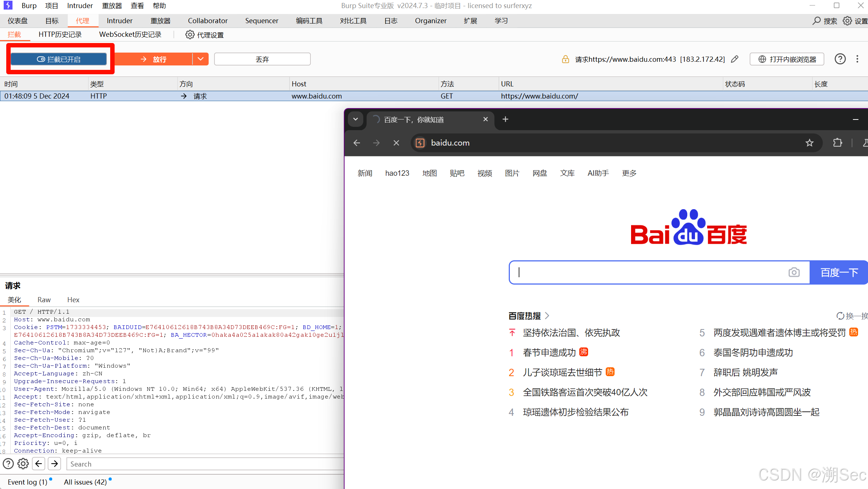Screen dimensions: 868x489
Task: Switch to HTTP历史记录 tab
Action: 60,35
